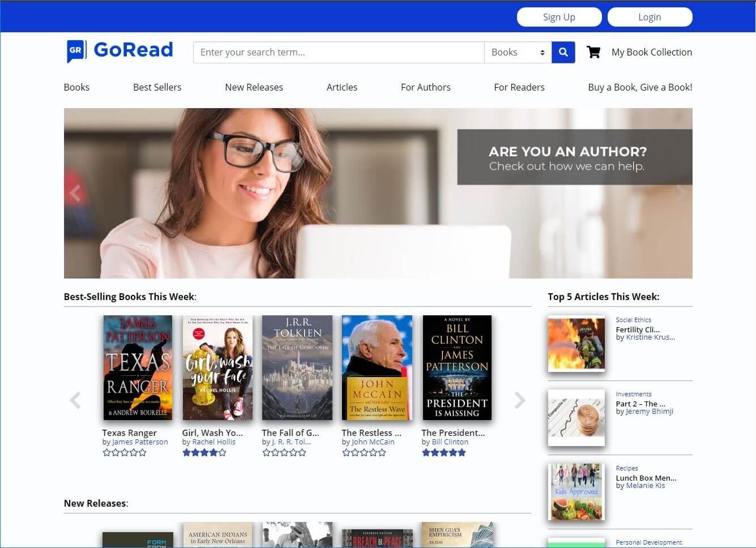756x548 pixels.
Task: Open the Girl, Wash Your Face cover
Action: (x=217, y=367)
